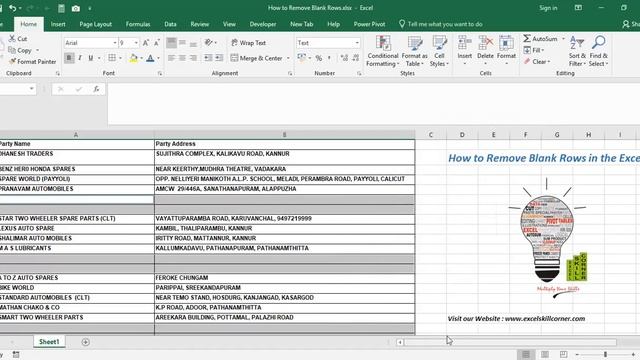Toggle Top Align
This screenshot has height=360, width=640.
[171, 42]
